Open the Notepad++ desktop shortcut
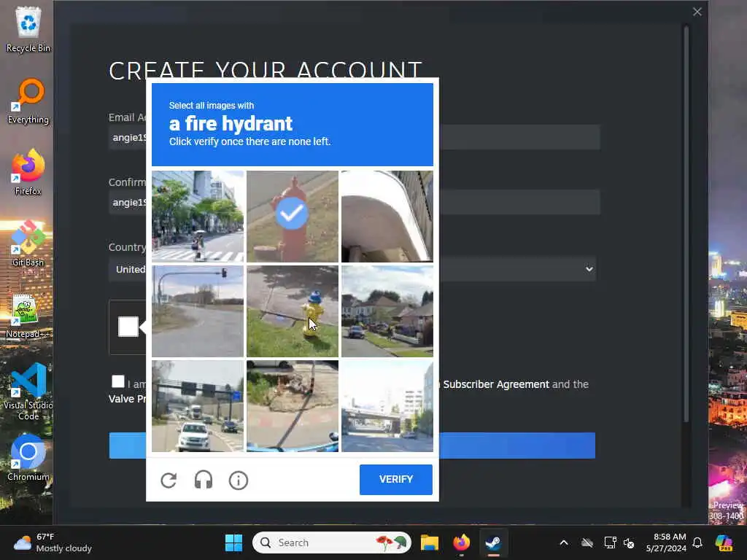The width and height of the screenshot is (747, 560). [28, 316]
